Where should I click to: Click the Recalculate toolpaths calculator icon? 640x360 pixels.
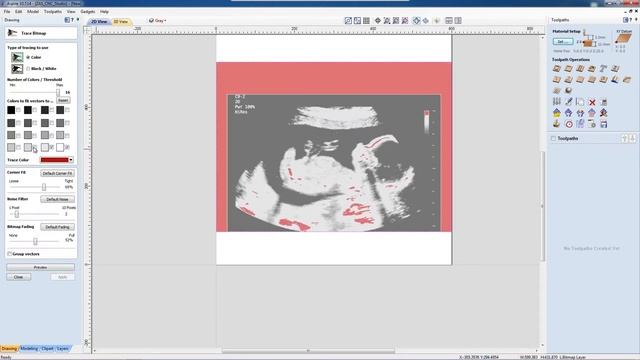pyautogui.click(x=604, y=102)
